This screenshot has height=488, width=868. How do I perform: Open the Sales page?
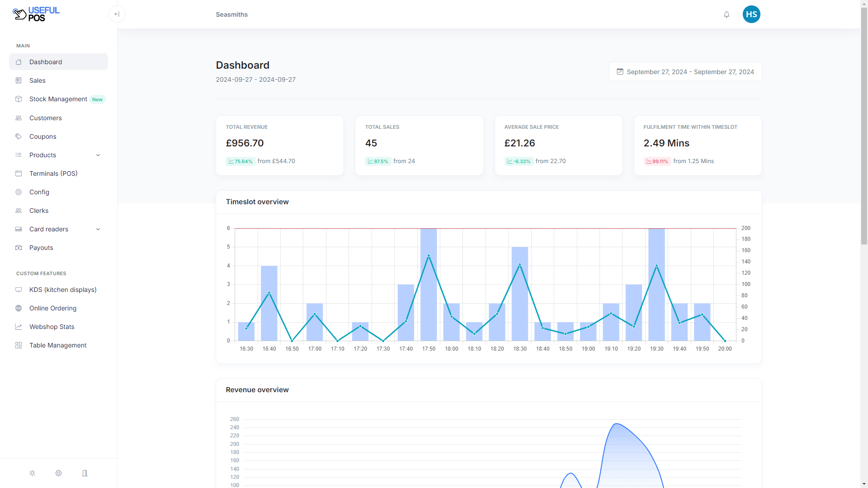pos(58,80)
